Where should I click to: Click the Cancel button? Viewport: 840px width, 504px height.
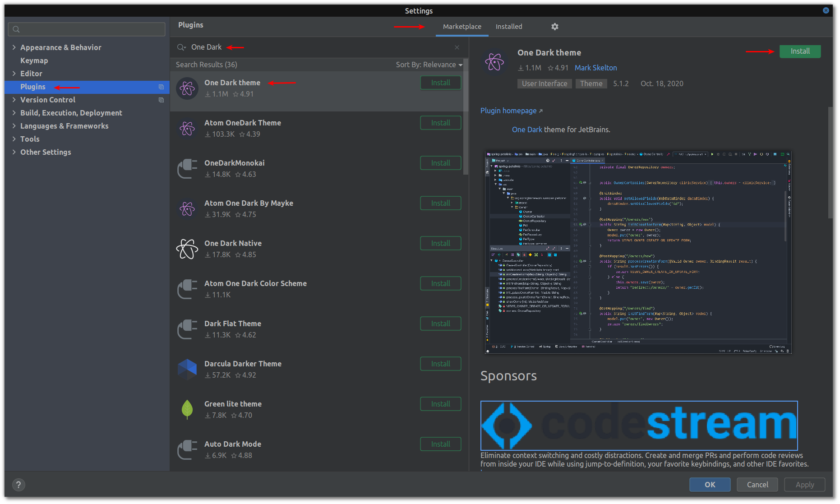757,485
